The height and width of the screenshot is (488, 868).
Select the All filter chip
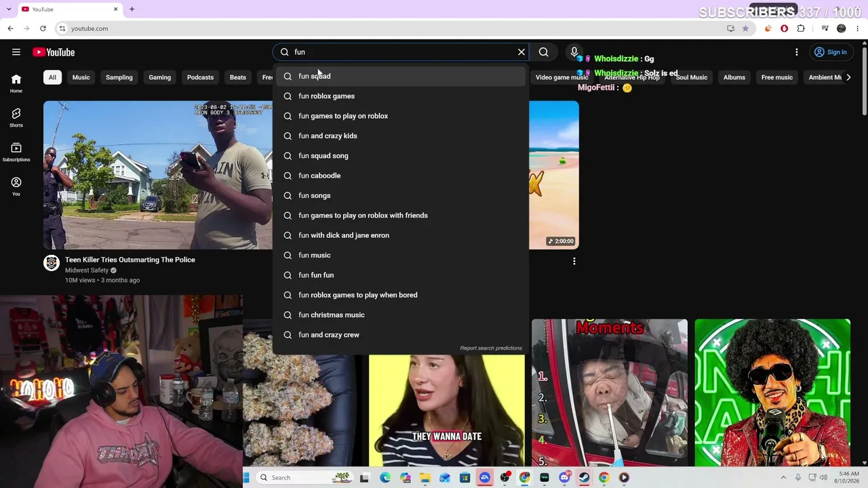coord(52,77)
